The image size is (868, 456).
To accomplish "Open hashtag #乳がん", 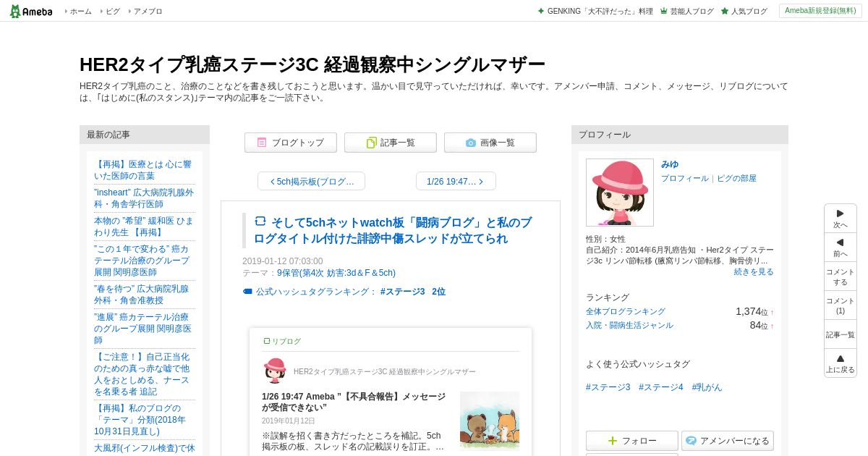I will pos(707,387).
